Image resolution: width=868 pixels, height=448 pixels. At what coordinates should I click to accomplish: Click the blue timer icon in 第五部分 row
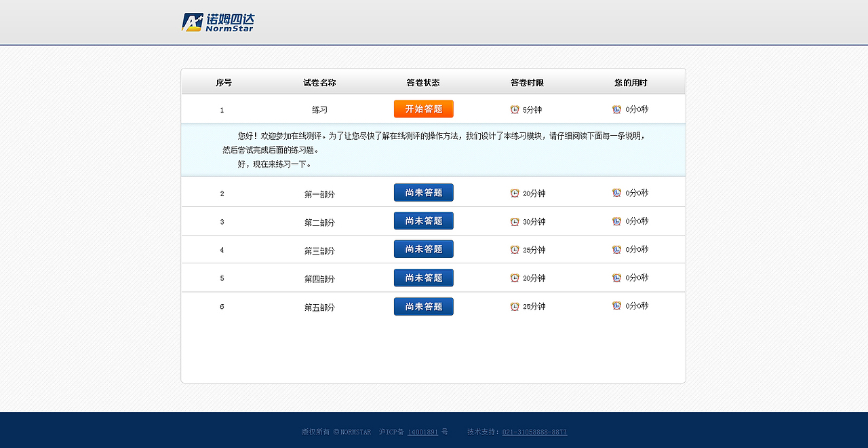tap(616, 306)
